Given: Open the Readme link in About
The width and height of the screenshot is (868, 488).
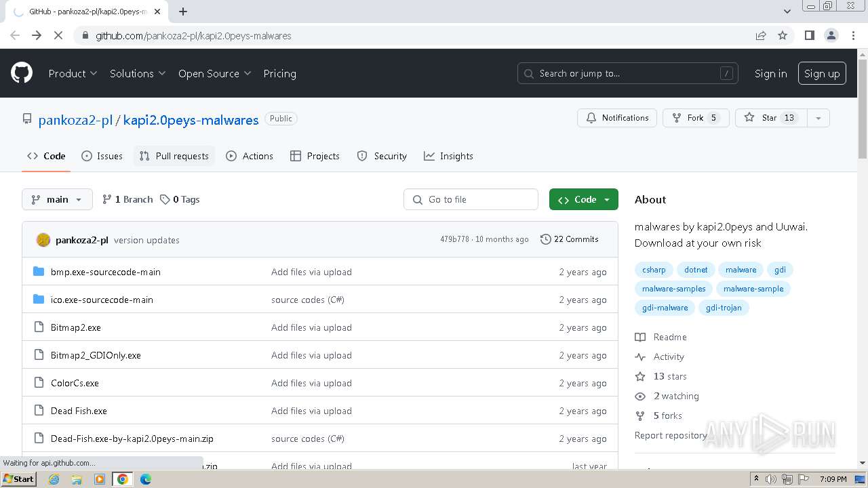Looking at the screenshot, I should tap(661, 337).
